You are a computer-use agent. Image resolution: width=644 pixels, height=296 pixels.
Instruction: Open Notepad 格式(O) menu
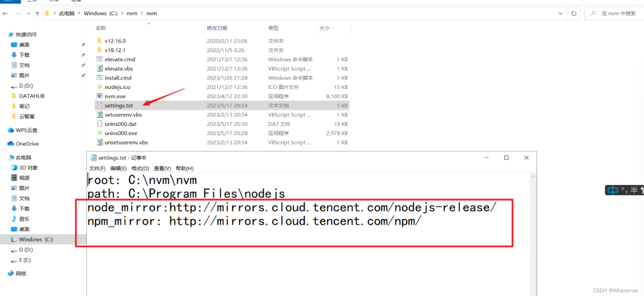140,168
